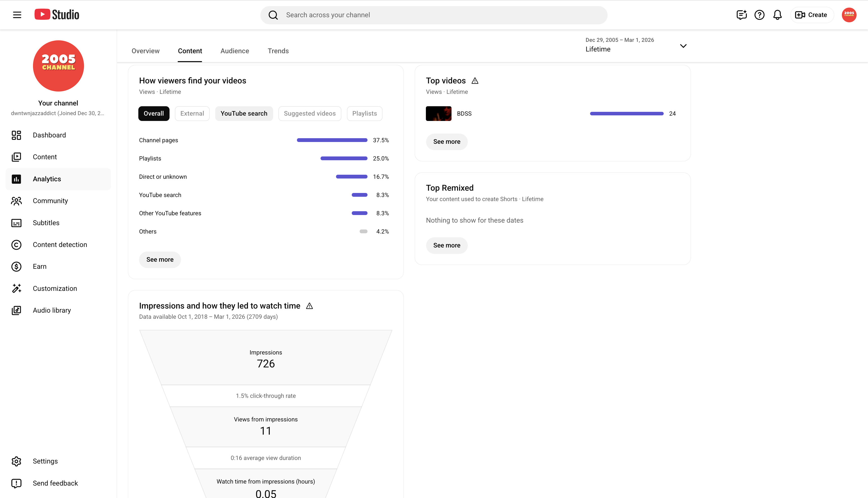
Task: Open Earn in the sidebar
Action: tap(58, 266)
